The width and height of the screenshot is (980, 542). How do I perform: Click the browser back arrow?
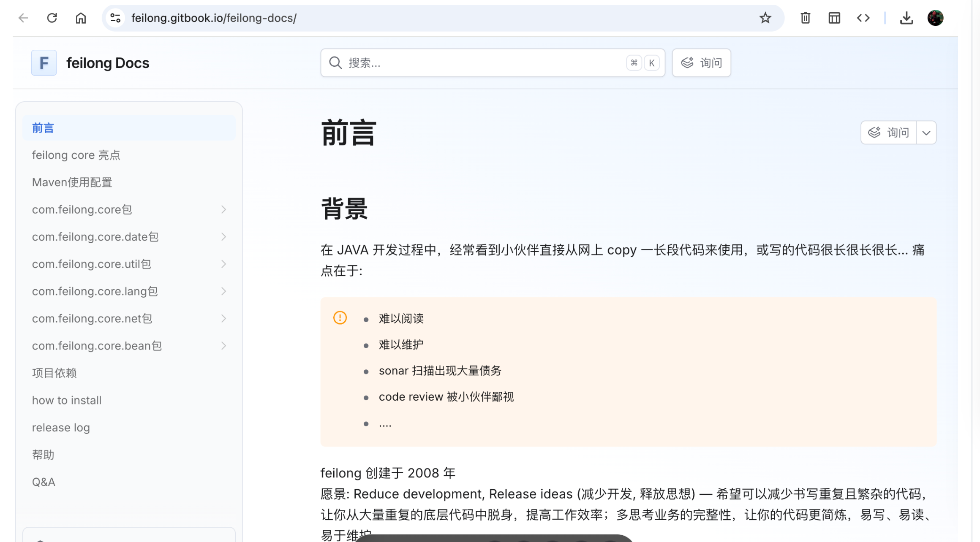coord(23,18)
